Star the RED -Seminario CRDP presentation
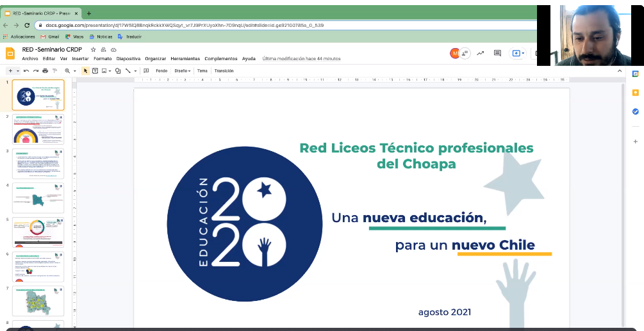This screenshot has height=331, width=644. point(94,49)
